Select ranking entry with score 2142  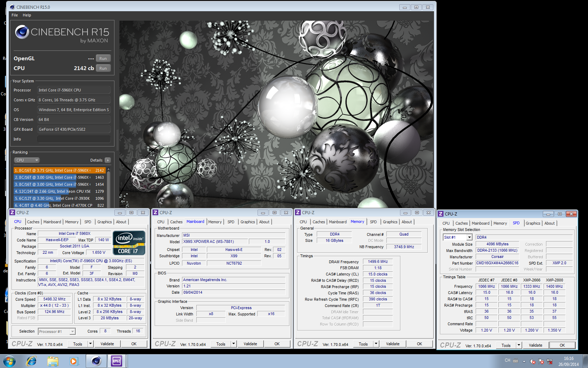click(x=59, y=170)
